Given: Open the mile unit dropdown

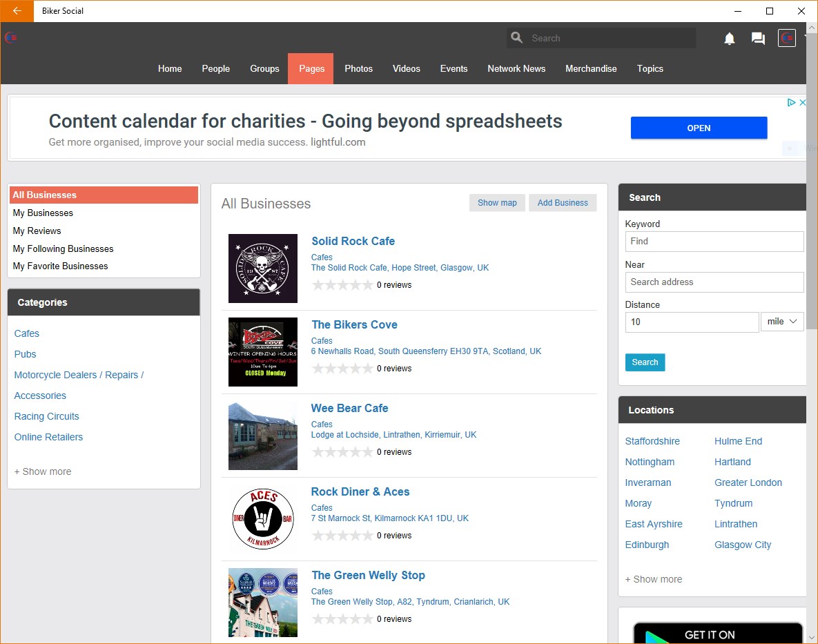Looking at the screenshot, I should 782,322.
